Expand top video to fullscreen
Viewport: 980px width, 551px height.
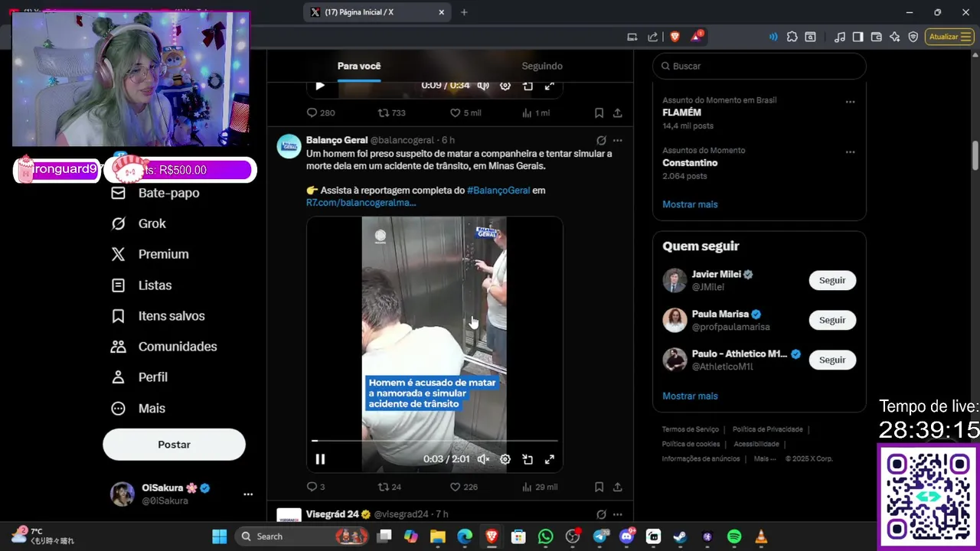pyautogui.click(x=550, y=86)
